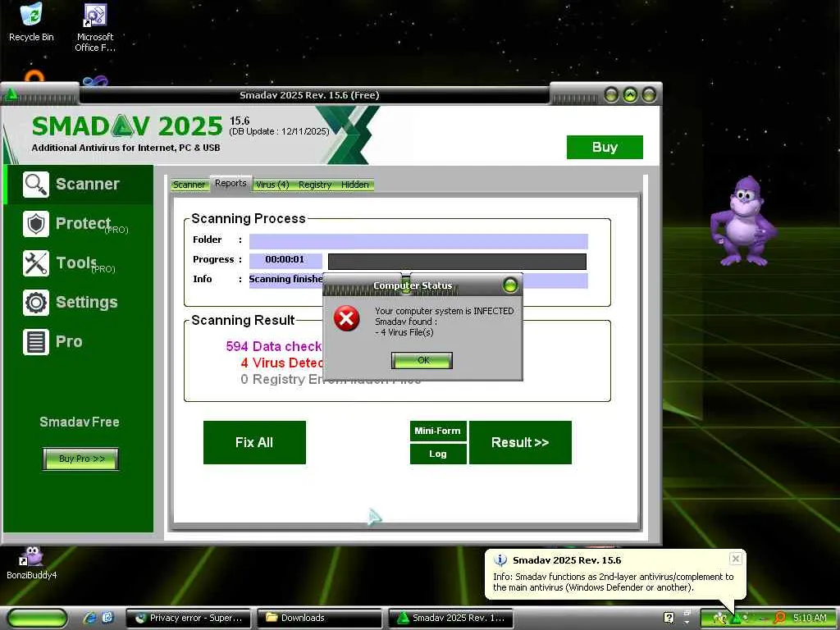Click the Windows Start button

coord(38,619)
